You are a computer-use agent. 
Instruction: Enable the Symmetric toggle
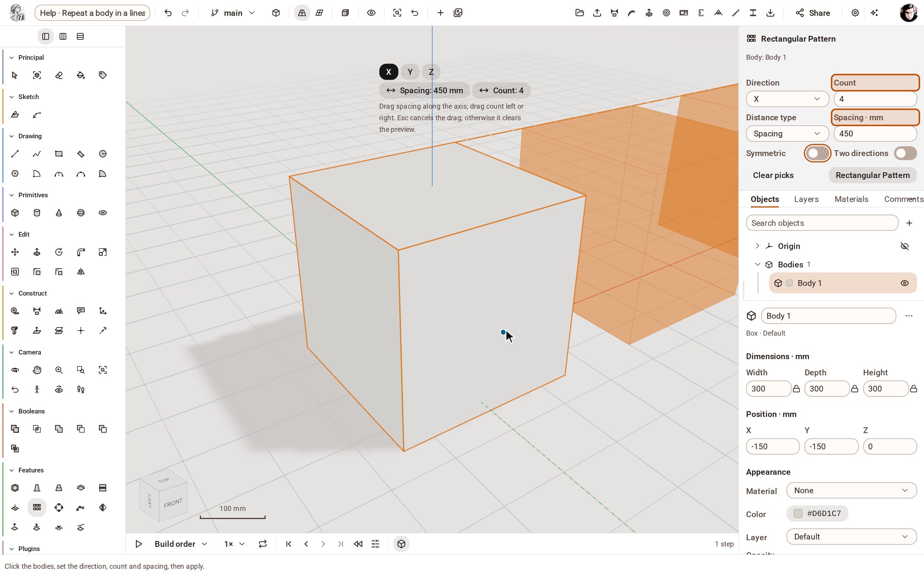coord(817,153)
